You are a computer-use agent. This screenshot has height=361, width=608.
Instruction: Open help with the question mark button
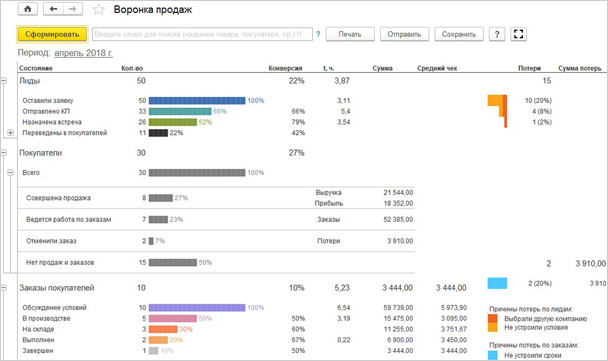tap(497, 34)
